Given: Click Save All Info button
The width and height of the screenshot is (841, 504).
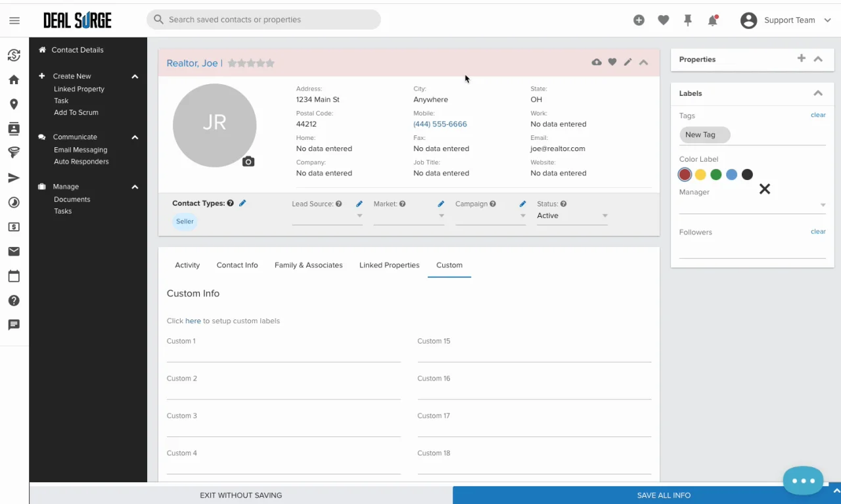Looking at the screenshot, I should coord(664,495).
